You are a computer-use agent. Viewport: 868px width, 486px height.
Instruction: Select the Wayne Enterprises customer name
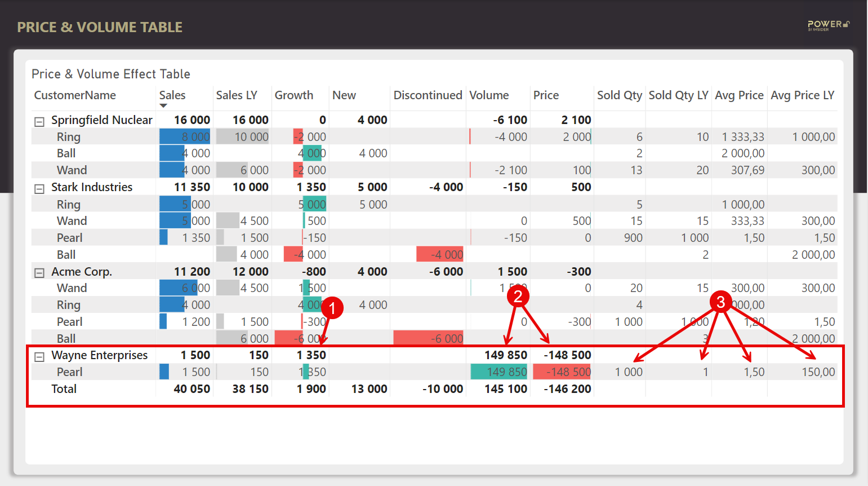point(100,355)
